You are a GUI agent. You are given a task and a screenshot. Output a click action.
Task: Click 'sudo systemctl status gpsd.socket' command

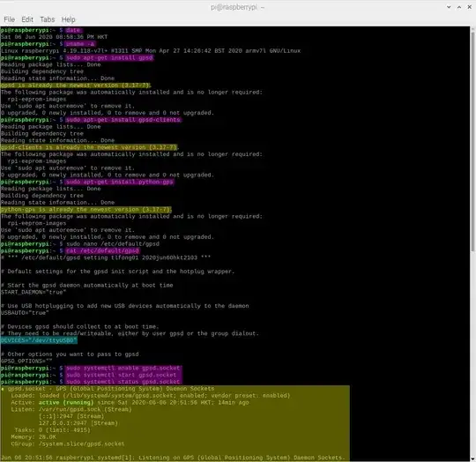point(123,382)
